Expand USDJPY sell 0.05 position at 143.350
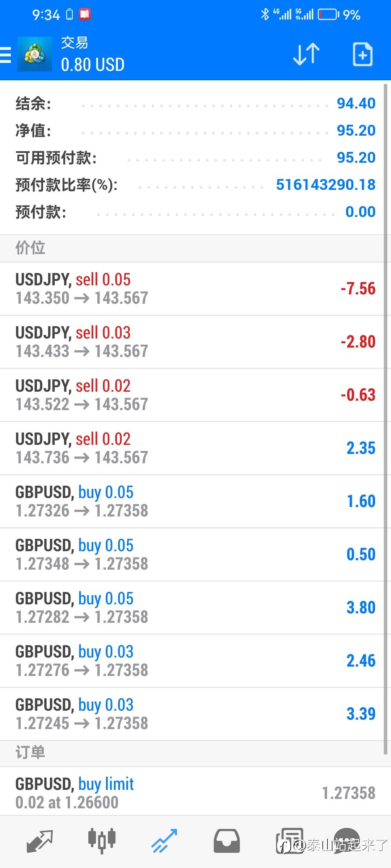 click(192, 289)
